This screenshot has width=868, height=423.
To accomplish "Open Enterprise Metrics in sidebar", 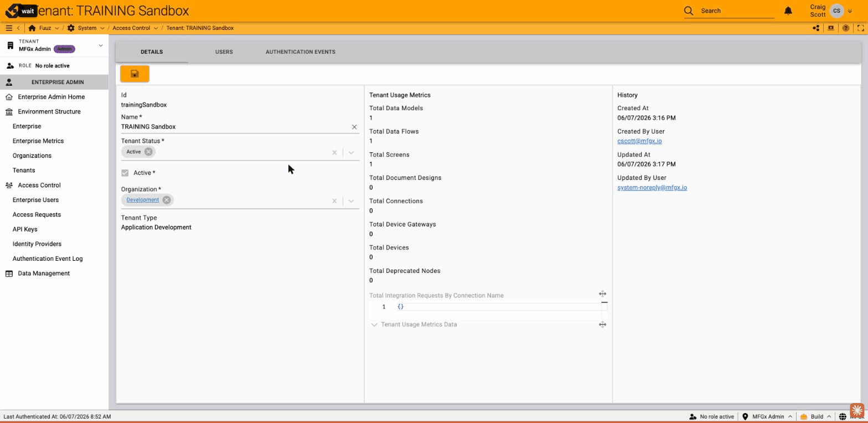I will [x=38, y=141].
